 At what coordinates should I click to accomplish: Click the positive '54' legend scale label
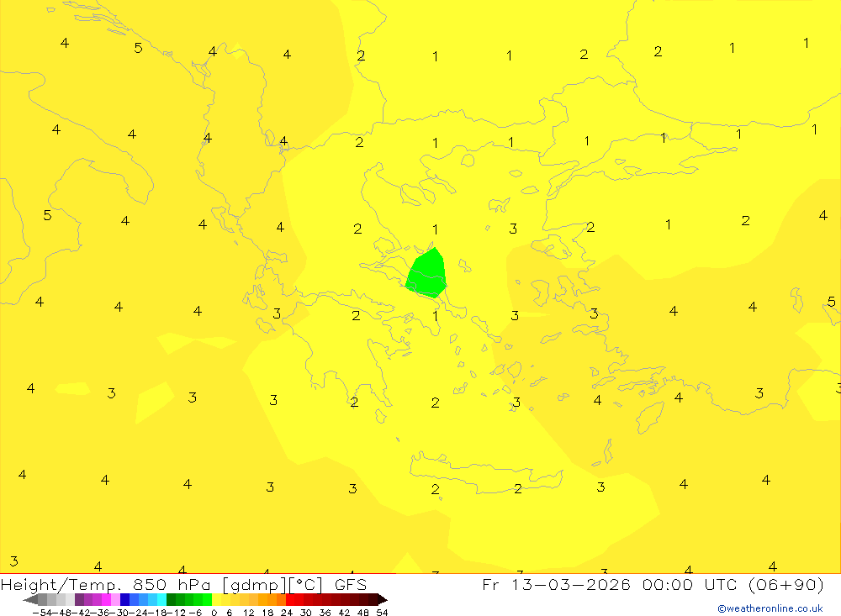click(382, 613)
